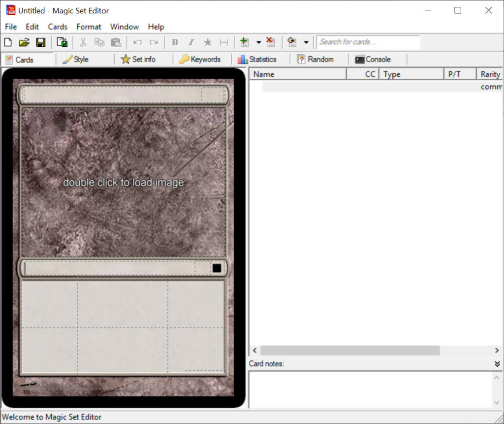The width and height of the screenshot is (504, 424).
Task: Click the casting cost box beside card name
Action: [213, 95]
